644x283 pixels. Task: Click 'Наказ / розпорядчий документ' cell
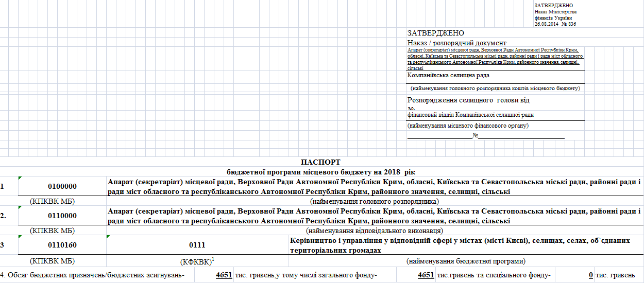457,43
